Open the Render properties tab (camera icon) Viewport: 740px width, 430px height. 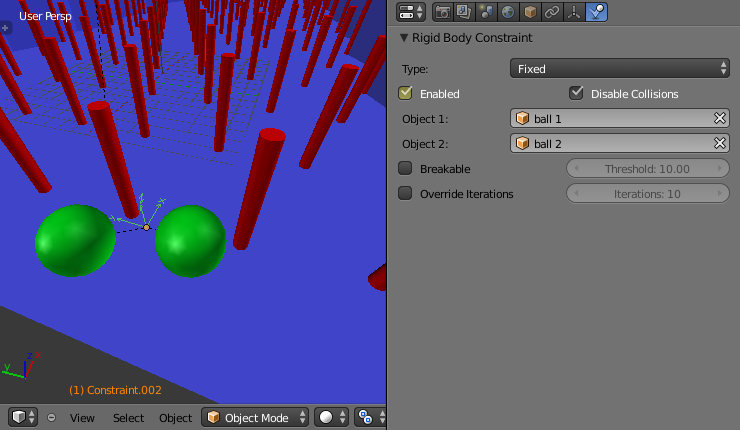(442, 12)
